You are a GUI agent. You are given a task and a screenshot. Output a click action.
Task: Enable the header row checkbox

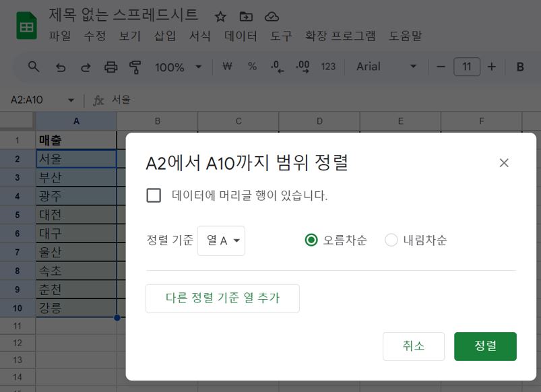[x=154, y=195]
